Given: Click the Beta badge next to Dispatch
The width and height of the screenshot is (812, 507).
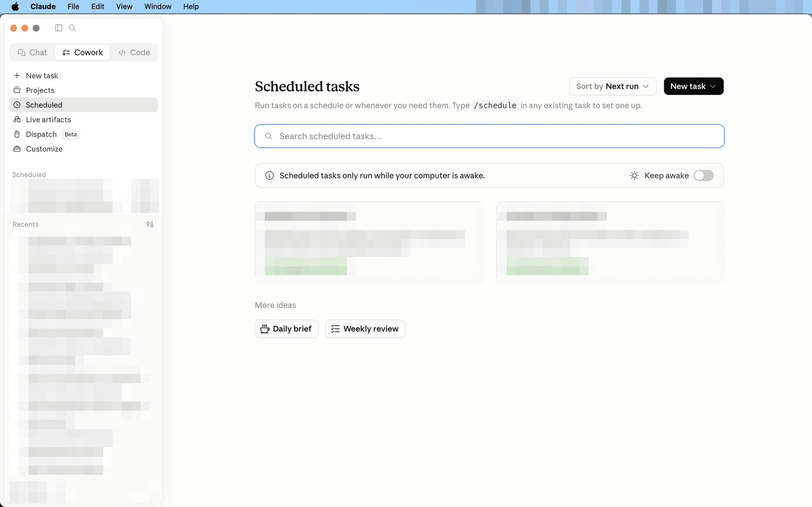Looking at the screenshot, I should coord(71,134).
